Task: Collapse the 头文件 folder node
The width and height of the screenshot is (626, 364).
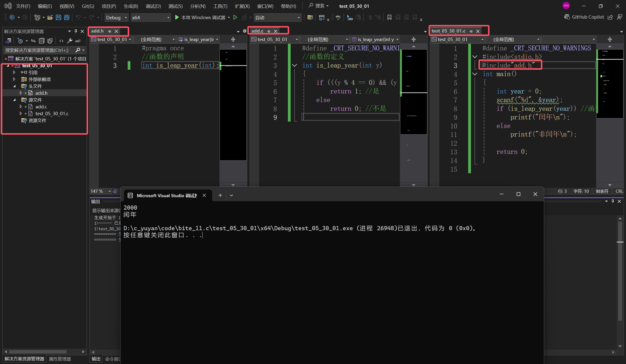Action: click(14, 86)
